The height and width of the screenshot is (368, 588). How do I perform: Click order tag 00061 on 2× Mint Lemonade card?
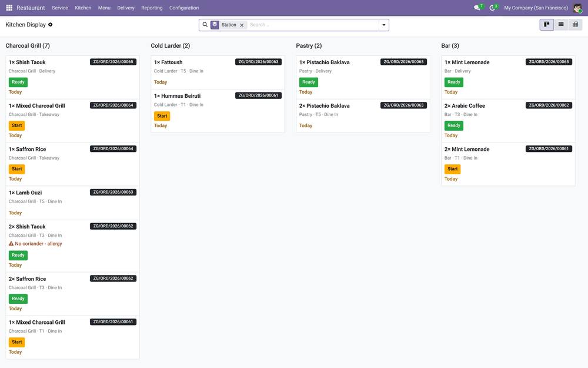point(549,149)
